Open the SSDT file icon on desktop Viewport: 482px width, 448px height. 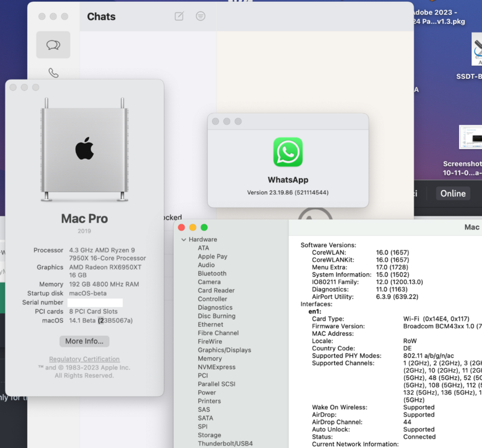pos(477,49)
